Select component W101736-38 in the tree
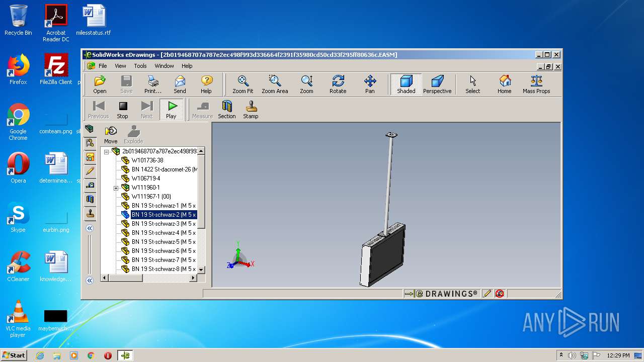 pyautogui.click(x=147, y=160)
